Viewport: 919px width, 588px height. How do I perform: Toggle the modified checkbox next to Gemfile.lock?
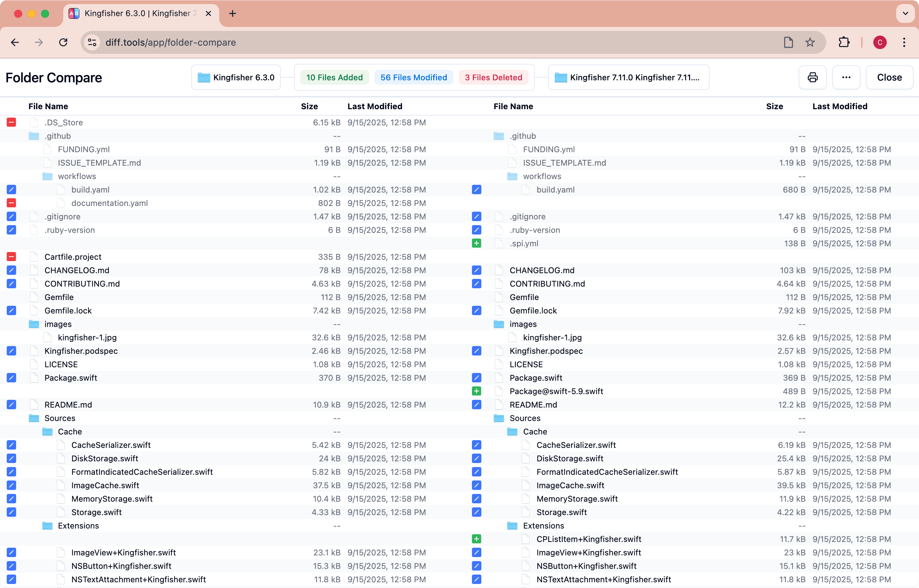pos(11,310)
